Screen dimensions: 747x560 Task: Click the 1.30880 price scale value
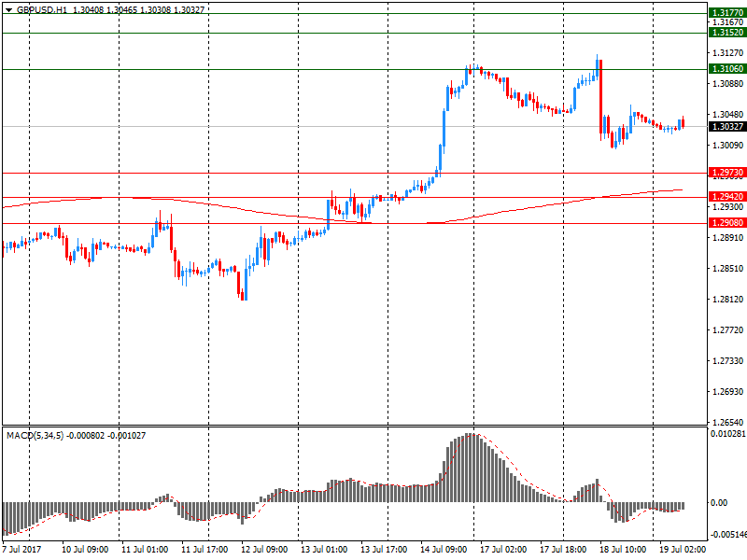point(727,83)
